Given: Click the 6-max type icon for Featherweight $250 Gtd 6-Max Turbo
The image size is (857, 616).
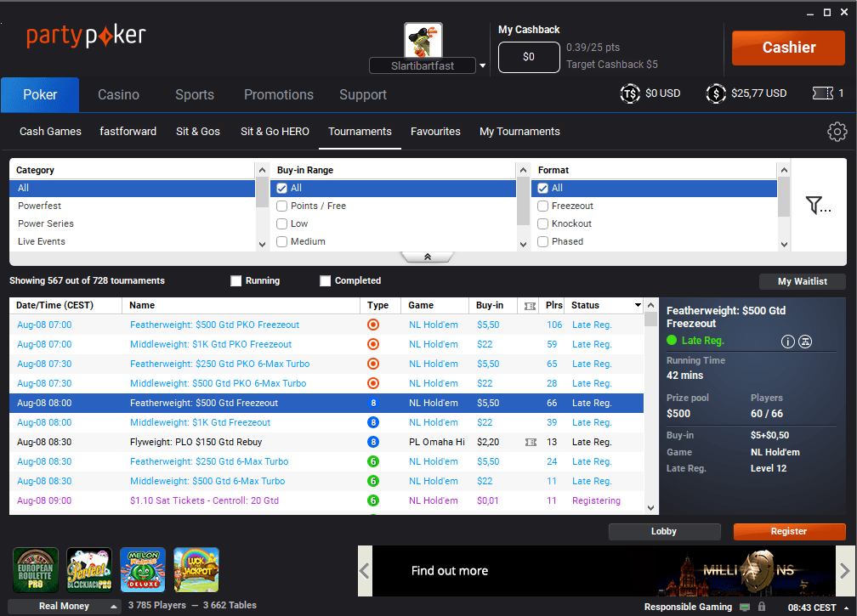Looking at the screenshot, I should coord(373,462).
